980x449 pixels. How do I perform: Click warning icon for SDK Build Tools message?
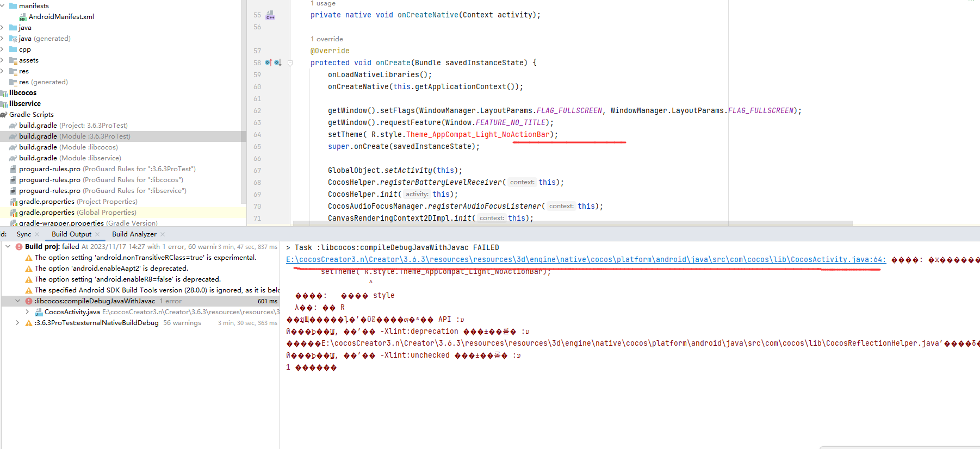tap(29, 290)
